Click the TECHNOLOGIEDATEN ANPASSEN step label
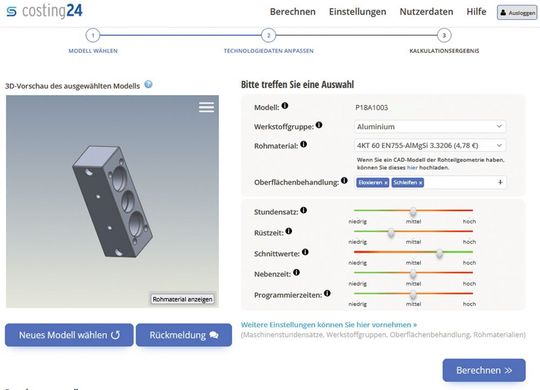The image size is (540, 390). tap(269, 51)
